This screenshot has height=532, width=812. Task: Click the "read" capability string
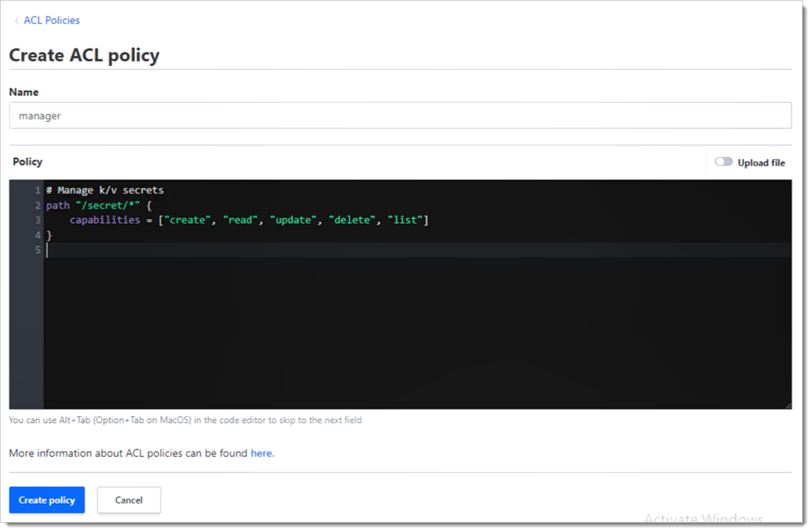coord(240,220)
